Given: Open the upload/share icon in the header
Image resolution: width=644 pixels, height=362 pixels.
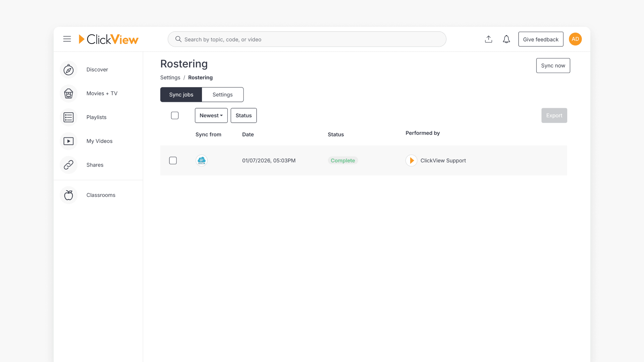Looking at the screenshot, I should 488,39.
